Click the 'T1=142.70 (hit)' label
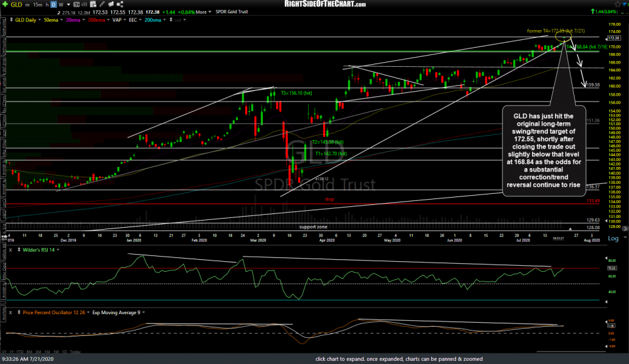The height and width of the screenshot is (364, 629). click(331, 154)
